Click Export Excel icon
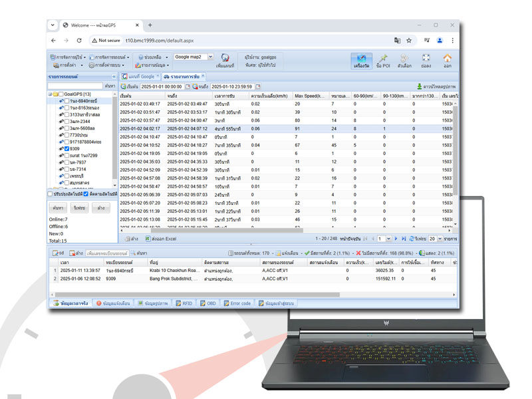This screenshot has width=532, height=399. click(148, 239)
